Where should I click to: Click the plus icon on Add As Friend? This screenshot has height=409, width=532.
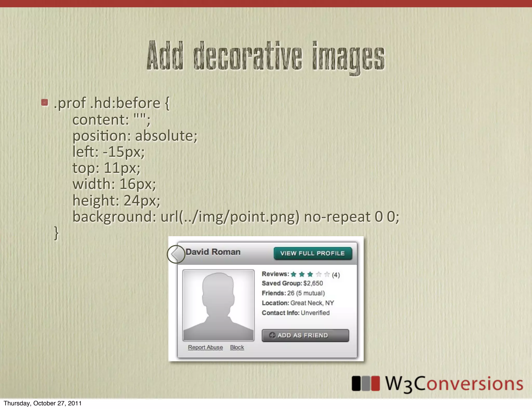click(x=272, y=335)
